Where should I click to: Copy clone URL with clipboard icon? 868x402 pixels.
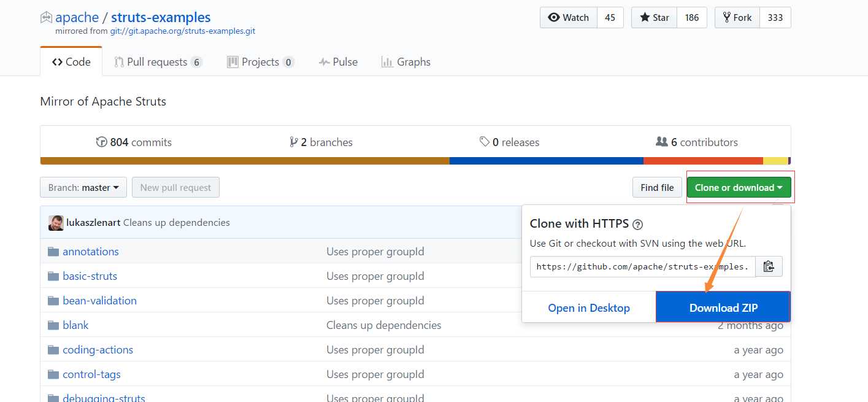(769, 266)
